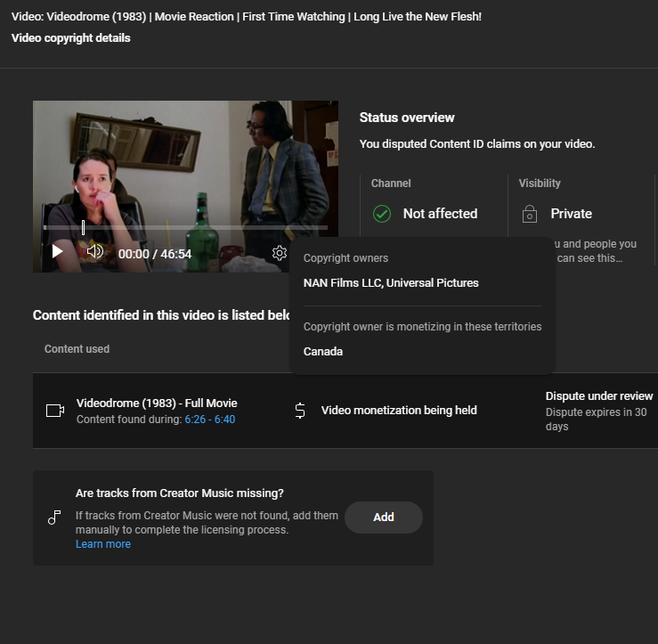Image resolution: width=658 pixels, height=644 pixels.
Task: Click the green Not affected checkmark icon
Action: (x=382, y=214)
